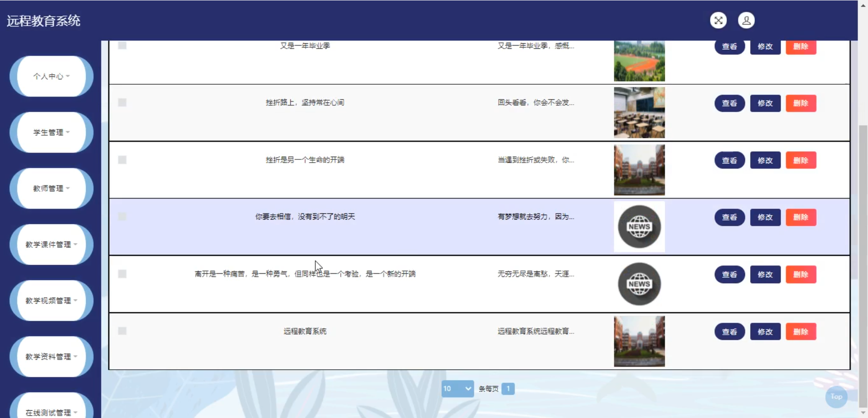Click 查看 for 又是一年毕业季
868x418 pixels.
point(730,46)
